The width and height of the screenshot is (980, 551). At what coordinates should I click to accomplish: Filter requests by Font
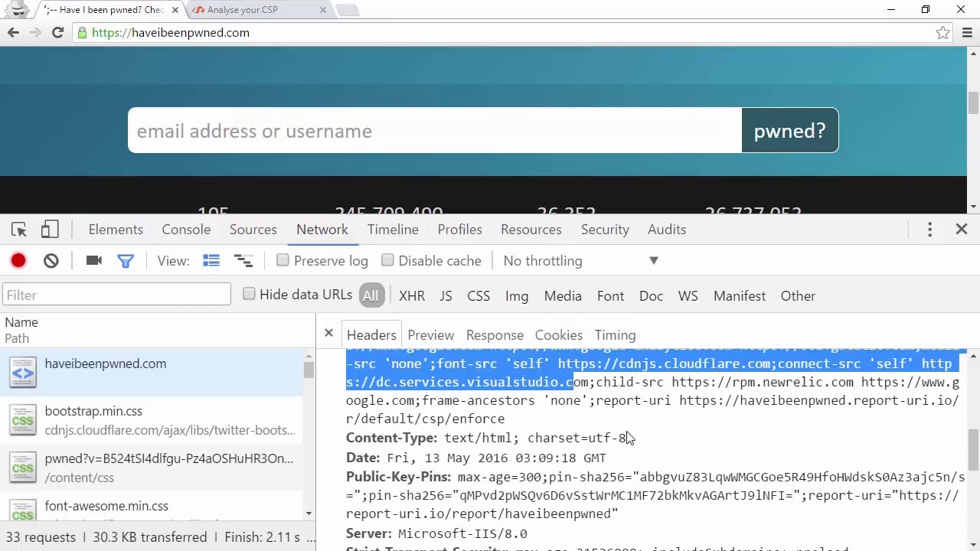pyautogui.click(x=610, y=296)
